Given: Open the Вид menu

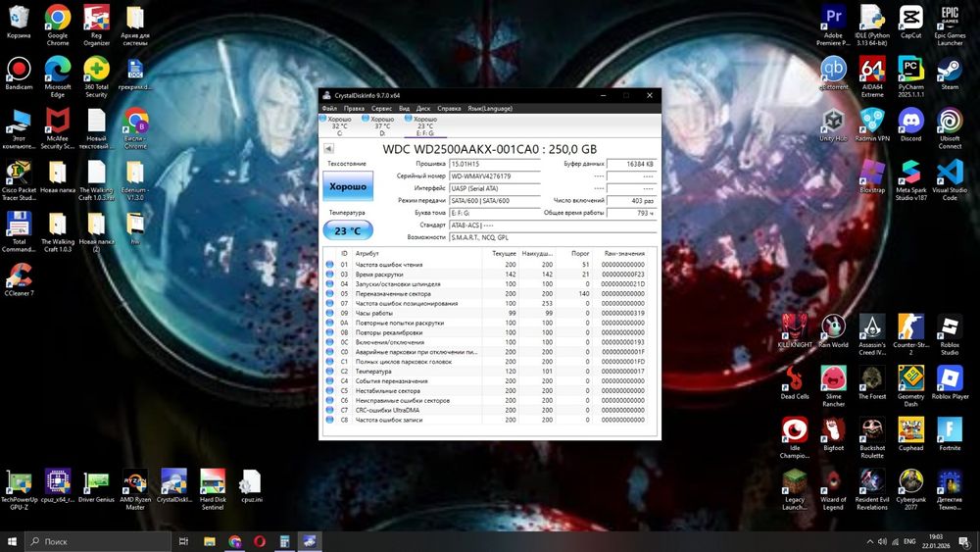Looking at the screenshot, I should click(x=405, y=108).
